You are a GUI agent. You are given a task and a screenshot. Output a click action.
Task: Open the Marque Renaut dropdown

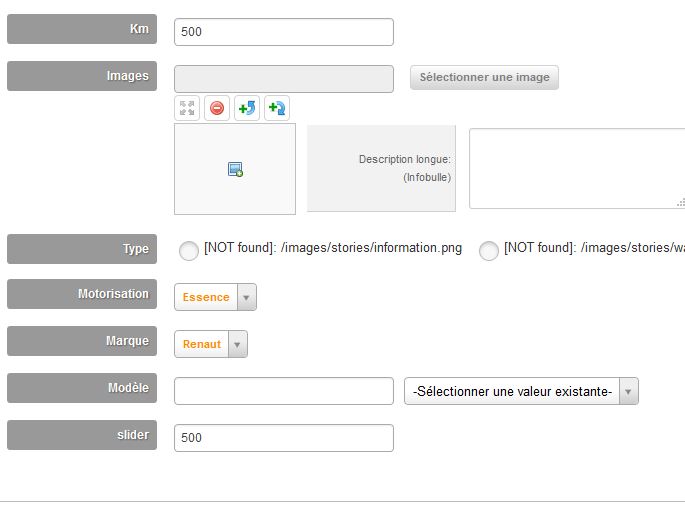click(211, 344)
